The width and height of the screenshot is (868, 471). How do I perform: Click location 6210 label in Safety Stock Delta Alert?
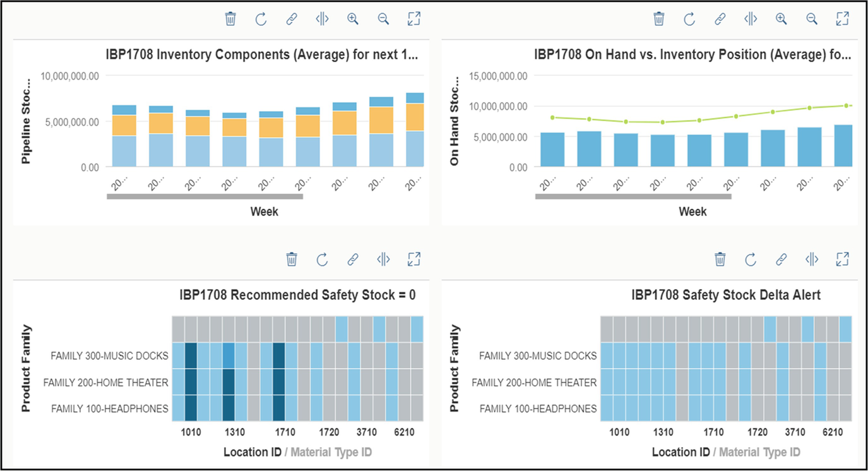tap(833, 433)
